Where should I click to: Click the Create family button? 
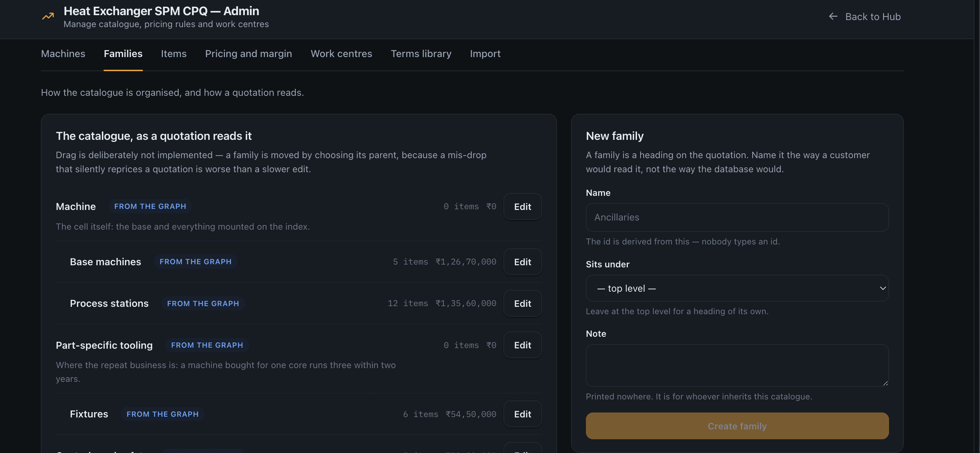pos(737,426)
